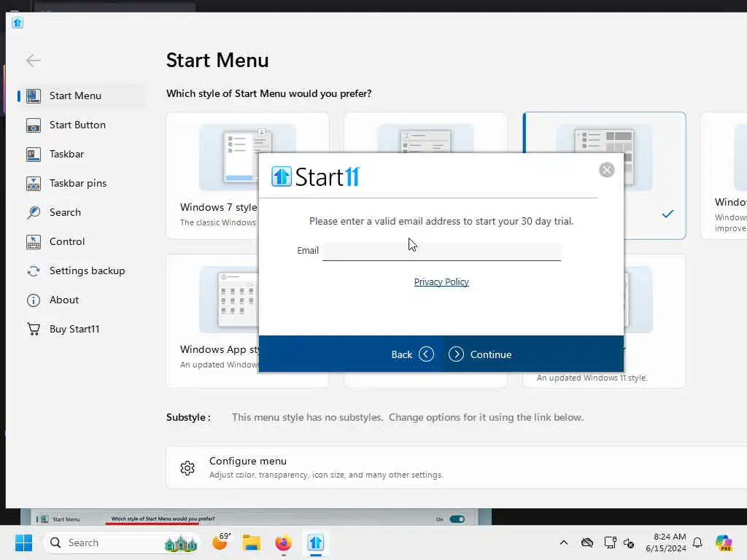Image resolution: width=747 pixels, height=560 pixels.
Task: Click the Start11 logo in dialog
Action: point(316,176)
